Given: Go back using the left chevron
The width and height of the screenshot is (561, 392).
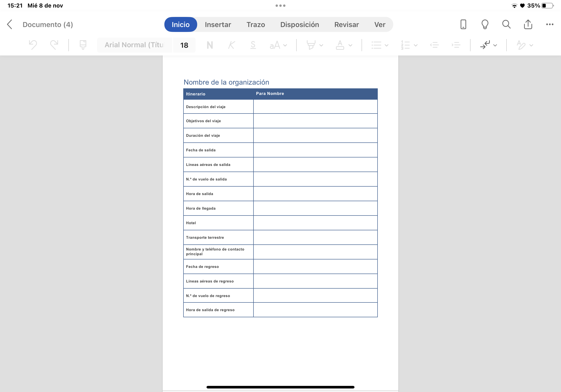Looking at the screenshot, I should (10, 24).
